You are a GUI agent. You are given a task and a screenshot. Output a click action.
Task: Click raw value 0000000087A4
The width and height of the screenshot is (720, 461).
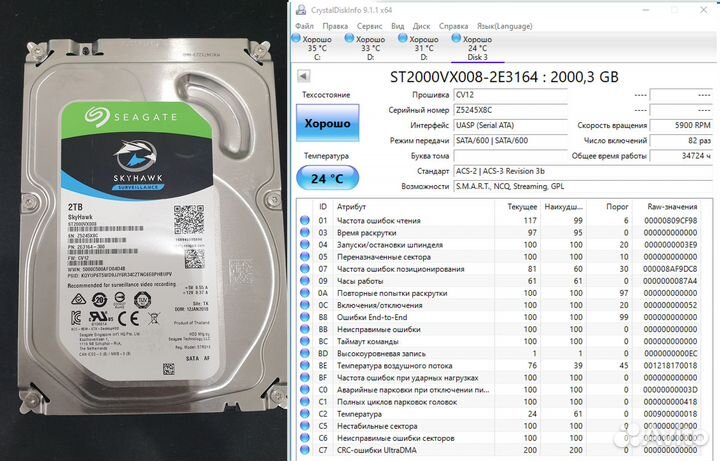[670, 281]
